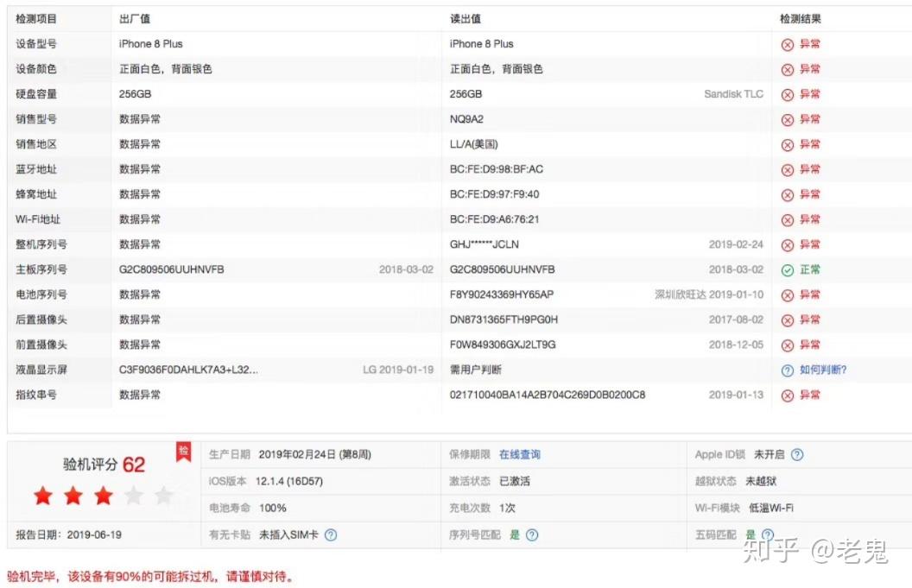Open the 如何判断? help link
The width and height of the screenshot is (912, 588).
[823, 370]
